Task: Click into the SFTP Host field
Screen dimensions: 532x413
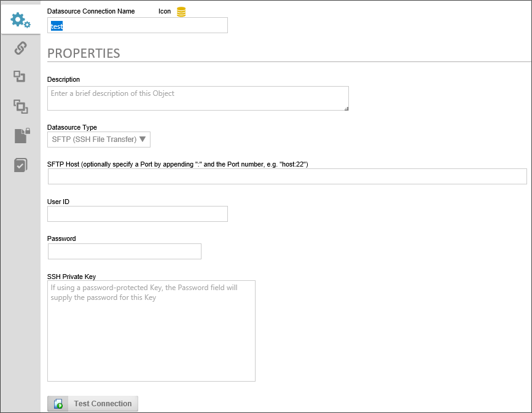Action: pyautogui.click(x=287, y=177)
